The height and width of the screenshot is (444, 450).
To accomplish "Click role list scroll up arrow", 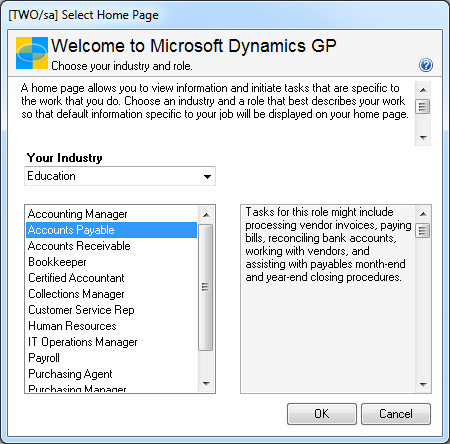I will (206, 215).
